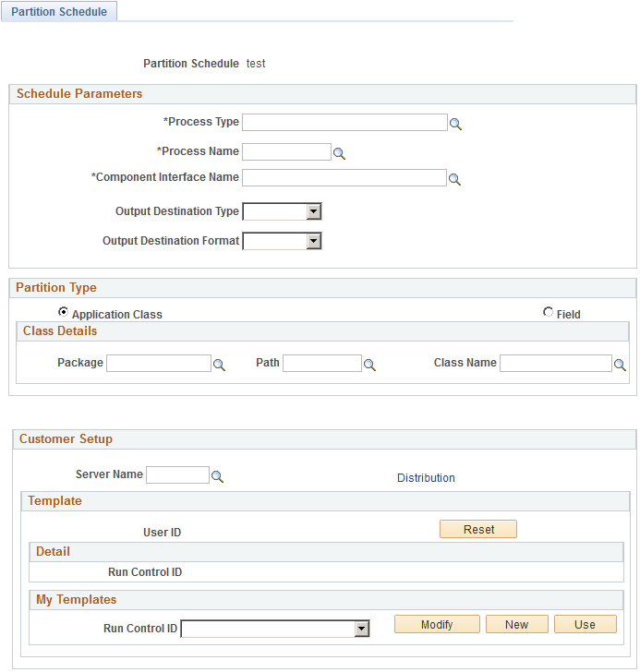Click the Template section header
The width and height of the screenshot is (640, 672).
tap(325, 501)
